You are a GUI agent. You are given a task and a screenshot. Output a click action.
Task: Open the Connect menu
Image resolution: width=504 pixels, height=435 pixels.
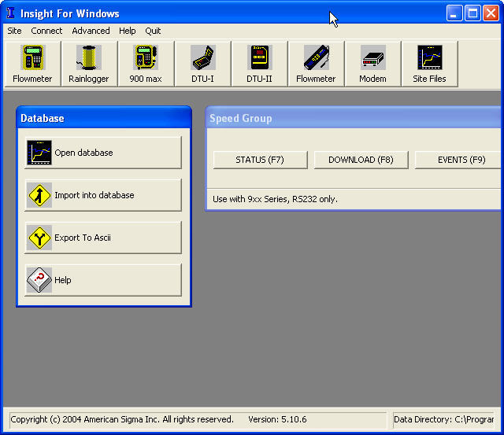(46, 31)
